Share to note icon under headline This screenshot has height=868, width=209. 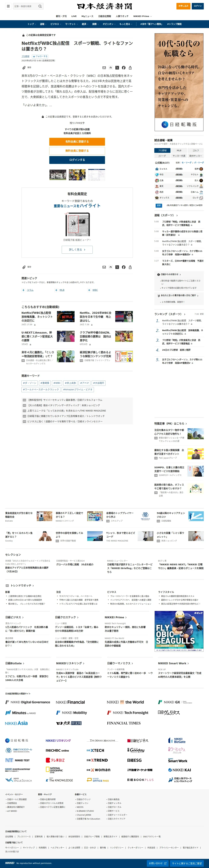tap(110, 68)
